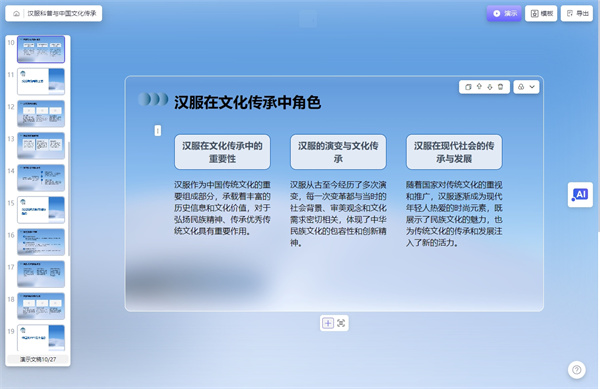600x389 pixels.
Task: Click the slide panel scrollbar
Action: point(69,199)
